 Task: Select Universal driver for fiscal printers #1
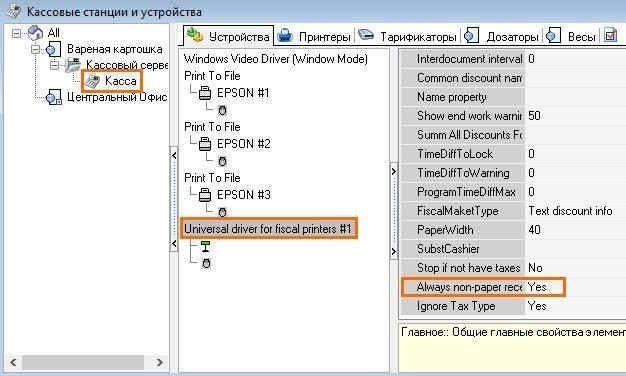268,229
